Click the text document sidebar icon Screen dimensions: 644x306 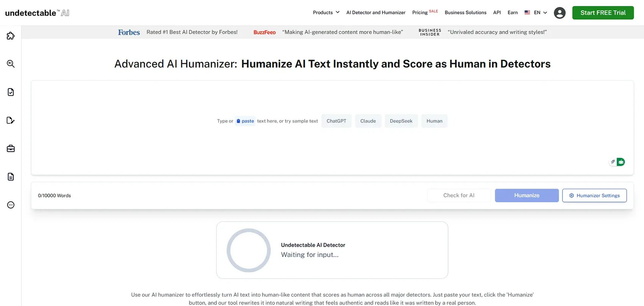coord(11,177)
